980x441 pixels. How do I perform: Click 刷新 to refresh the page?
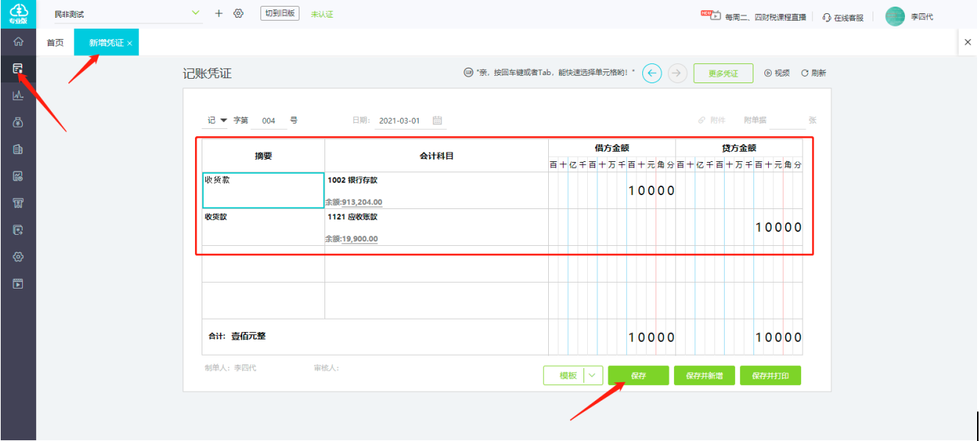pyautogui.click(x=814, y=73)
